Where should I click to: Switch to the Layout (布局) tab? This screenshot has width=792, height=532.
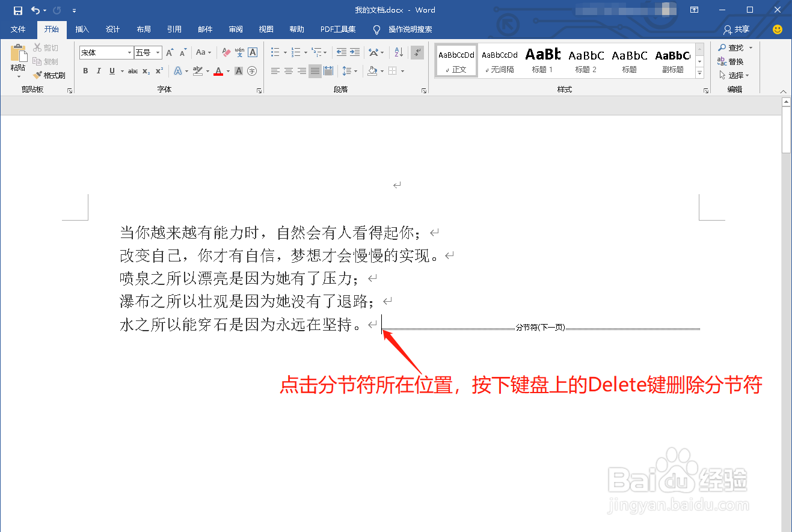pos(144,29)
